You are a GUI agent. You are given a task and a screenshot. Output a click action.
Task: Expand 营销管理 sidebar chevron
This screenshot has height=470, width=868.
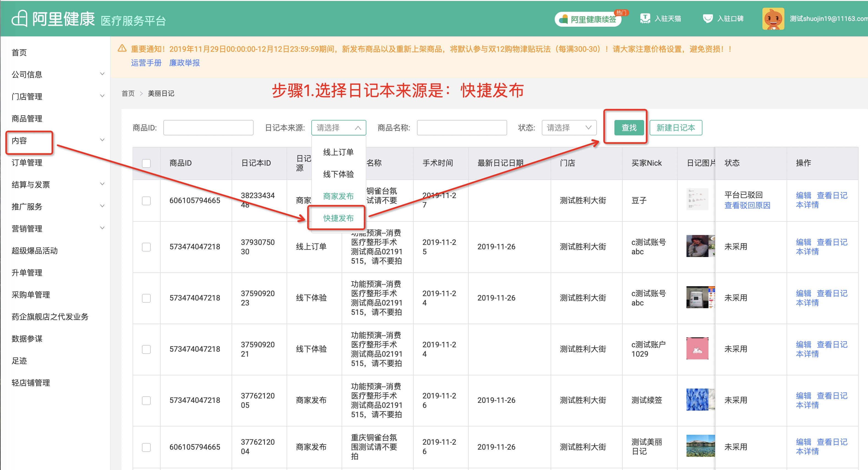pyautogui.click(x=102, y=228)
